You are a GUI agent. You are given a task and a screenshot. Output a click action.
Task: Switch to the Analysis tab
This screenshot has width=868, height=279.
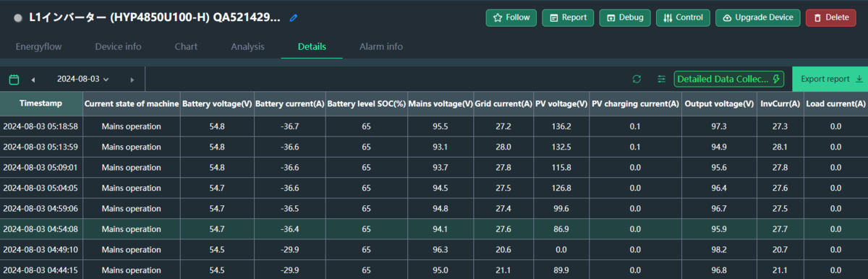(x=247, y=47)
